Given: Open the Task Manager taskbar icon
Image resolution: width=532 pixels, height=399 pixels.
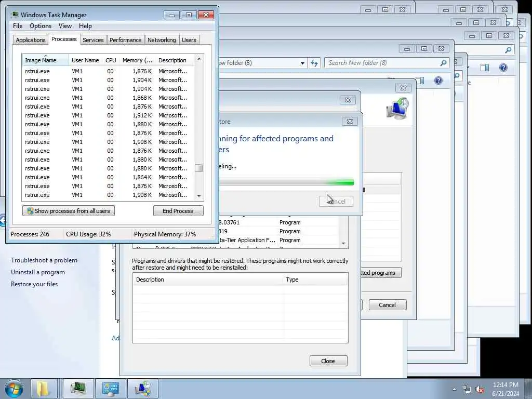Looking at the screenshot, I should [x=78, y=389].
